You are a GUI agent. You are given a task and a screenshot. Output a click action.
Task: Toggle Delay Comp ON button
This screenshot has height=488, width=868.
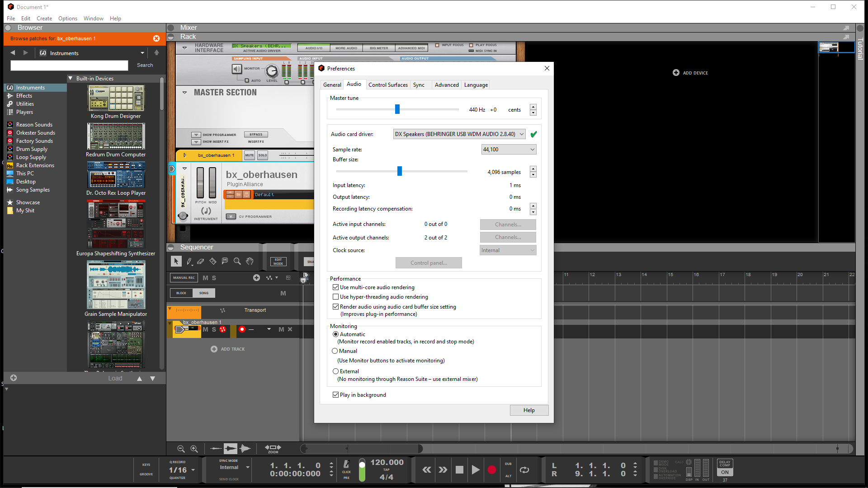click(x=725, y=472)
